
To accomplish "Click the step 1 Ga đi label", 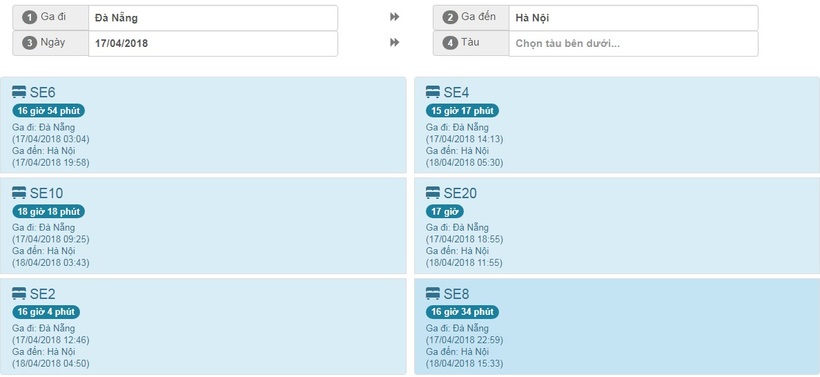I will coord(51,18).
